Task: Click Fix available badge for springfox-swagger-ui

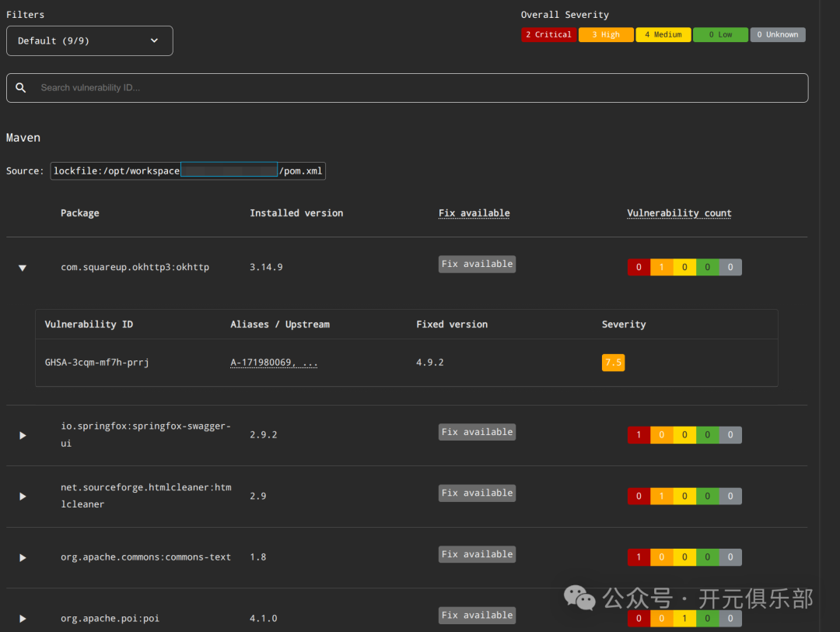Action: point(478,432)
